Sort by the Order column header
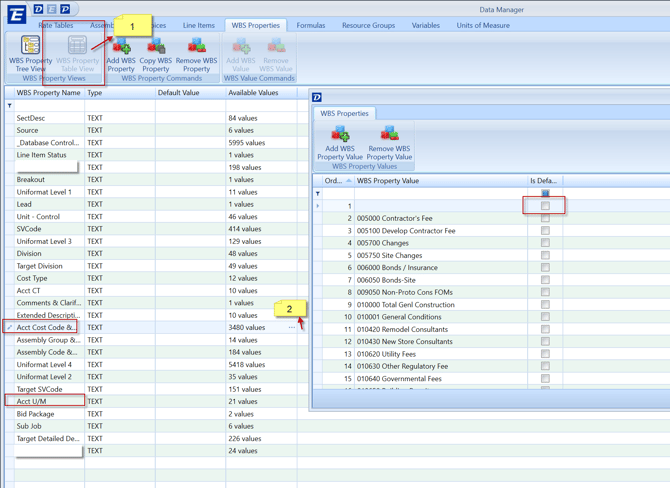 point(335,181)
